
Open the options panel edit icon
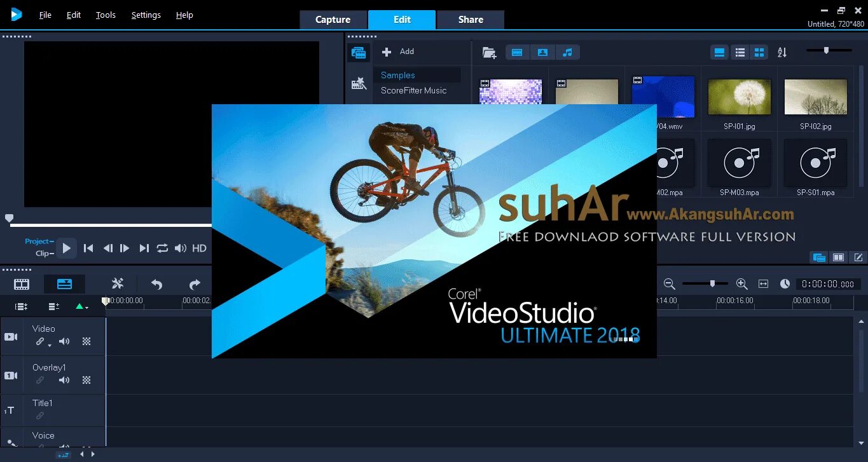click(x=858, y=257)
